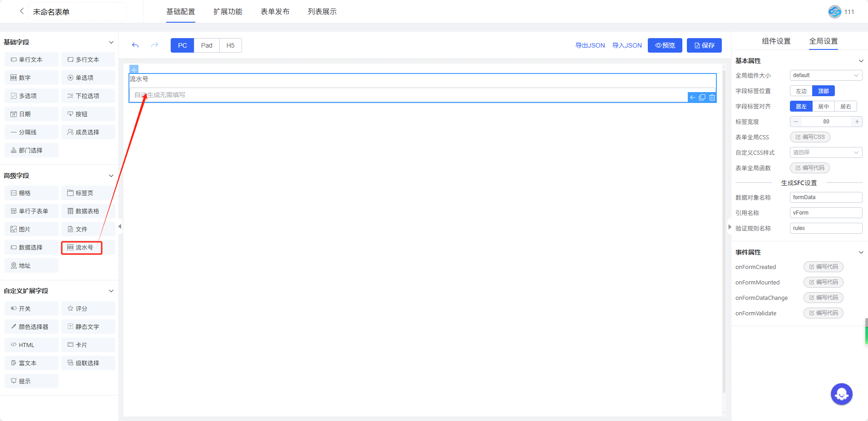Increase 标签宽度 with plus button
The image size is (868, 421).
click(x=857, y=122)
